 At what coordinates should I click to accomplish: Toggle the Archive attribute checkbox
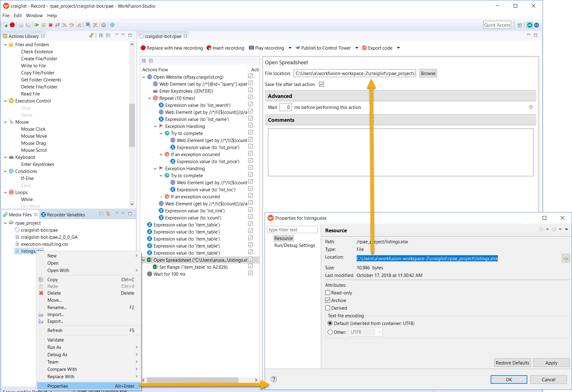tap(328, 300)
